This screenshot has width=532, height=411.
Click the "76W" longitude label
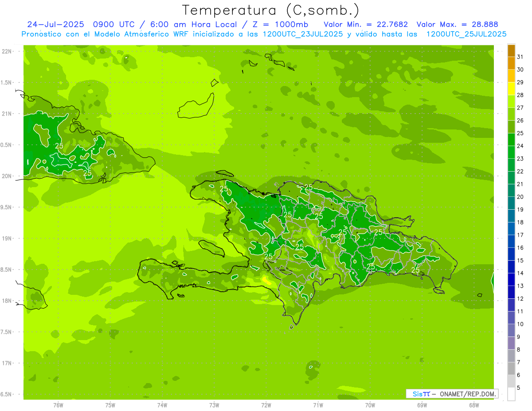[x=58, y=405]
